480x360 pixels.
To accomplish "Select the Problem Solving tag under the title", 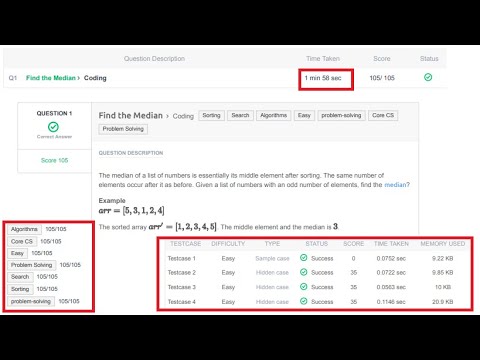I will (123, 129).
